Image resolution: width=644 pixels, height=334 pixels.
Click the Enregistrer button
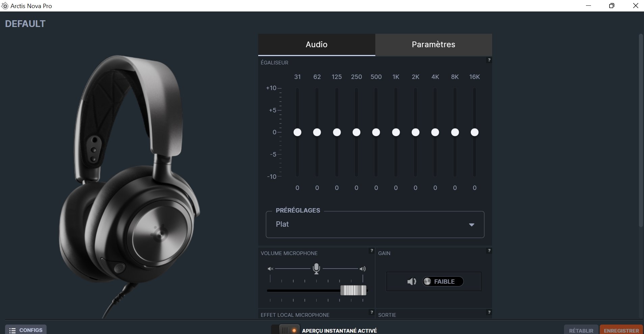click(621, 330)
